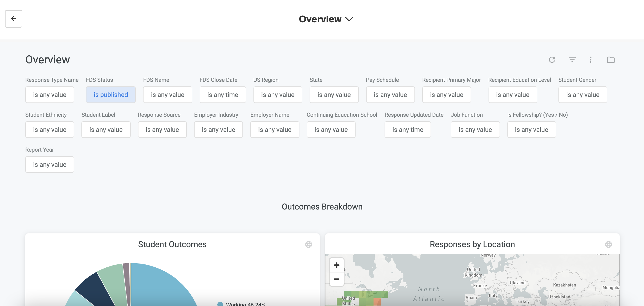This screenshot has width=644, height=306.
Task: Click the globe icon on Responses by Location
Action: 608,244
